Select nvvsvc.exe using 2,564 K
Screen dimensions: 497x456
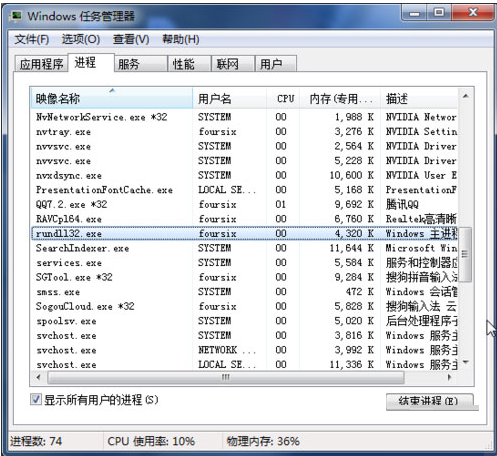coord(244,146)
